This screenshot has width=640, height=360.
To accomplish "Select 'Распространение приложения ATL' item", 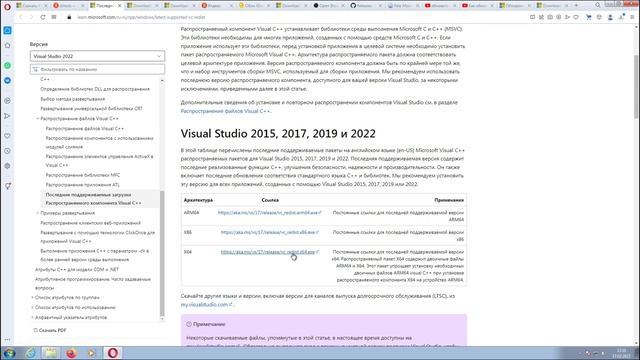I will 83,185.
